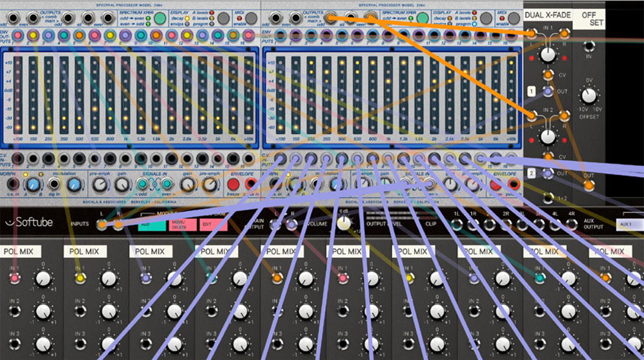Click the Env Output 1 pink jack
The image size is (644, 360).
(x=18, y=35)
